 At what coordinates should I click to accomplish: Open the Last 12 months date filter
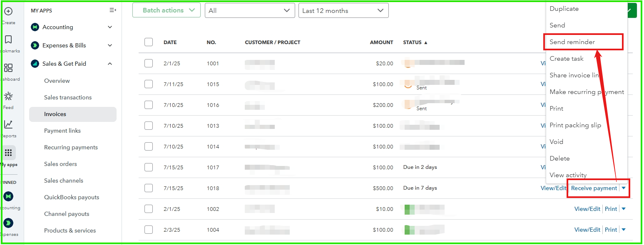click(x=343, y=10)
